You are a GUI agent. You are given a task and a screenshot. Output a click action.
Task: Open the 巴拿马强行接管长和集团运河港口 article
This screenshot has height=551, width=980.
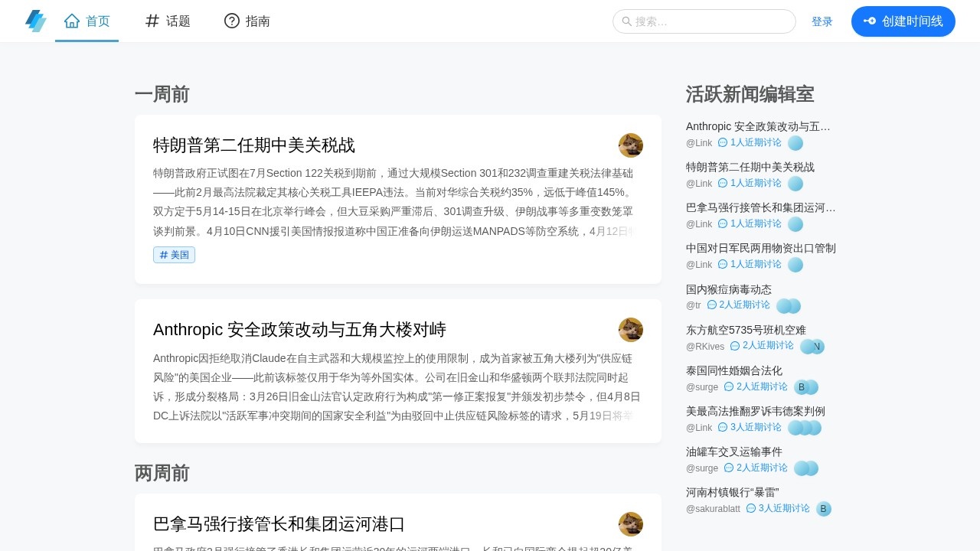(x=279, y=524)
